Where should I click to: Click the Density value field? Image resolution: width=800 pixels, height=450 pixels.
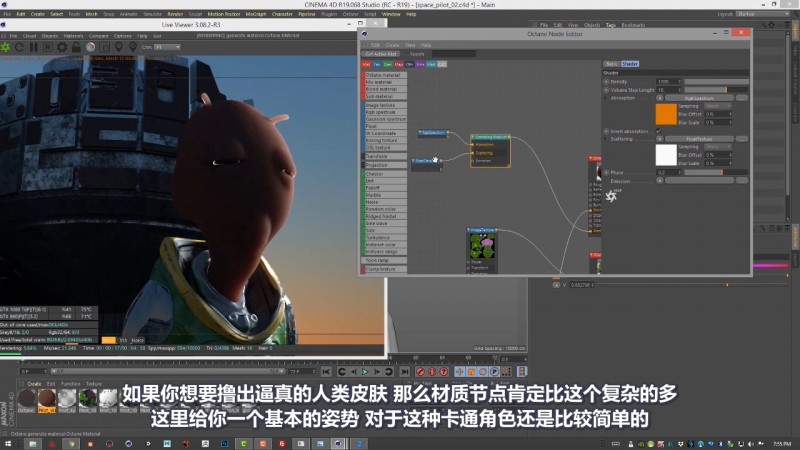click(x=669, y=82)
